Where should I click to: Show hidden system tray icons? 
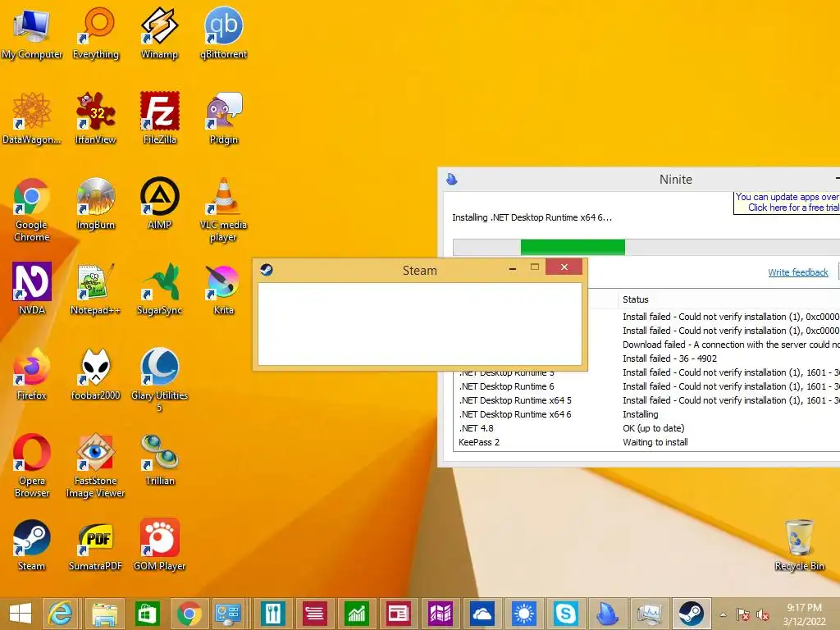click(x=724, y=614)
